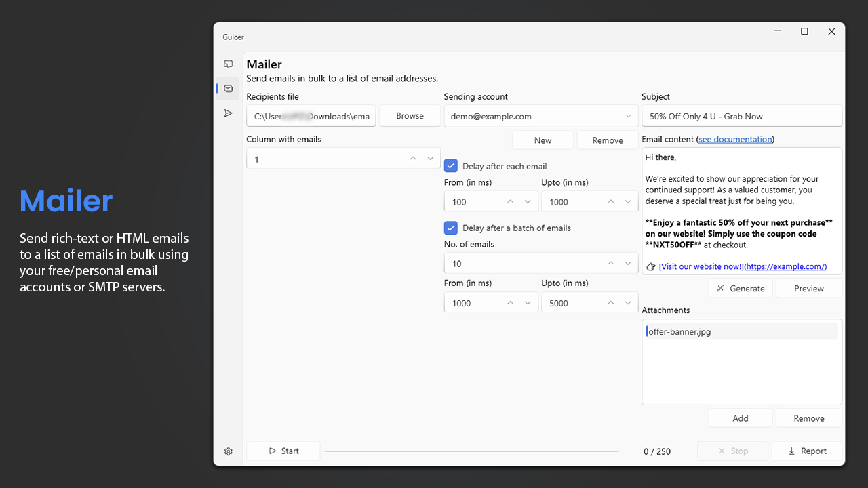Screen dimensions: 868x488
Task: Maximize the Guicer window
Action: tap(804, 31)
